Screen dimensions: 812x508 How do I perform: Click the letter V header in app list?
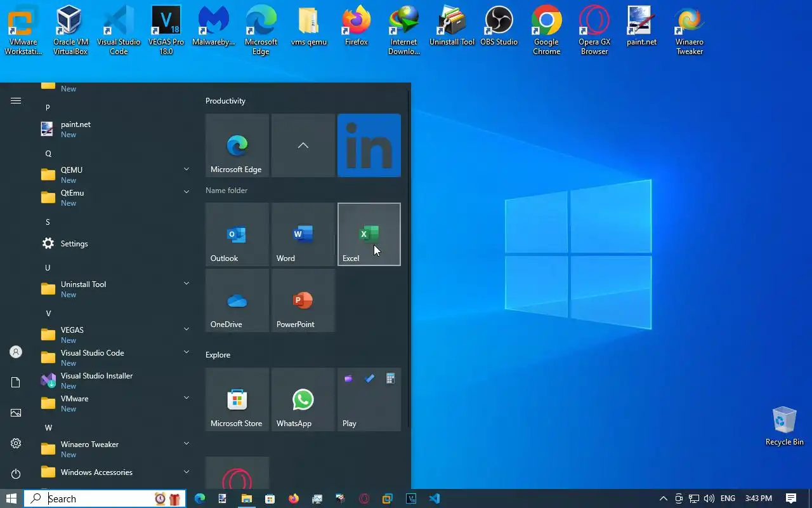pos(48,314)
